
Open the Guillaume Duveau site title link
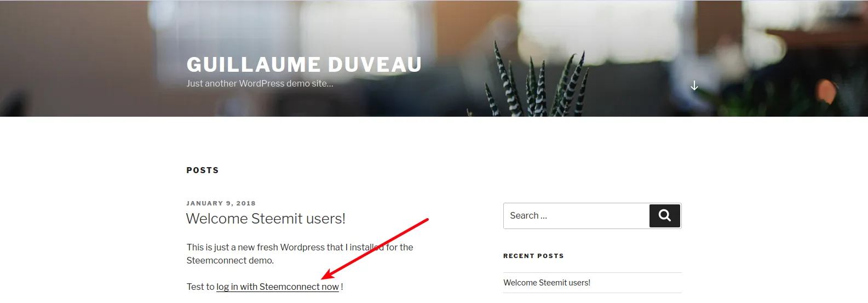[304, 65]
